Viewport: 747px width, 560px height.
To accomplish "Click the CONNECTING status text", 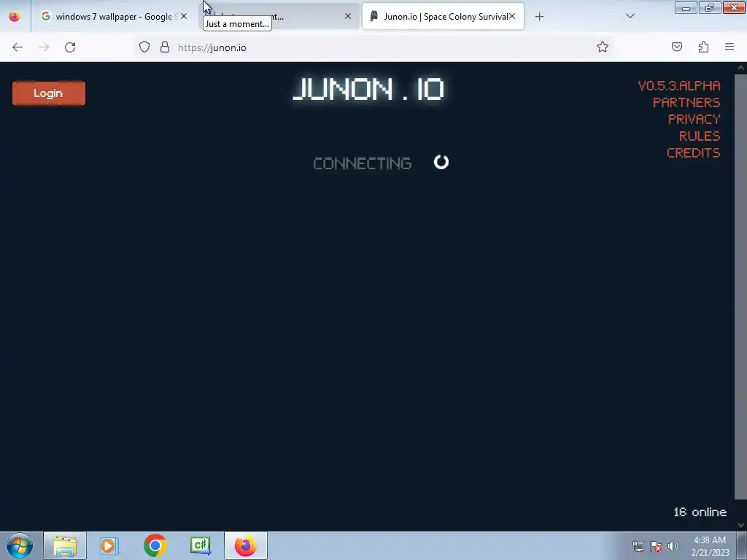I will (362, 163).
